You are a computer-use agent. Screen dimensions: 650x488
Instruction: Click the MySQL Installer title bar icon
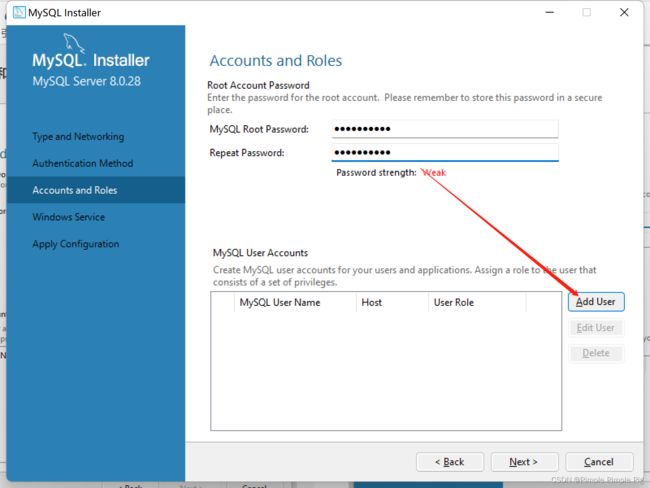pos(19,12)
